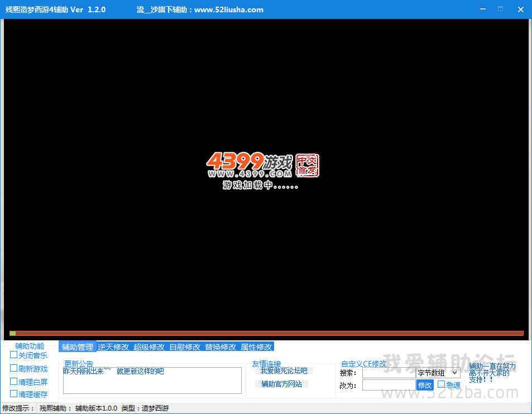Expand the 字节数组 type dropdown

click(x=438, y=373)
